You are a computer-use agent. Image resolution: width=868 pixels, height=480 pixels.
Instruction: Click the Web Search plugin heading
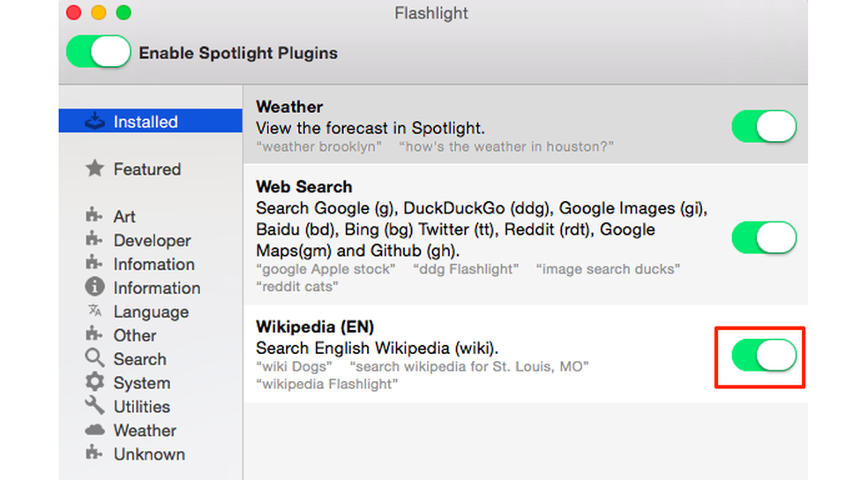pyautogui.click(x=303, y=186)
